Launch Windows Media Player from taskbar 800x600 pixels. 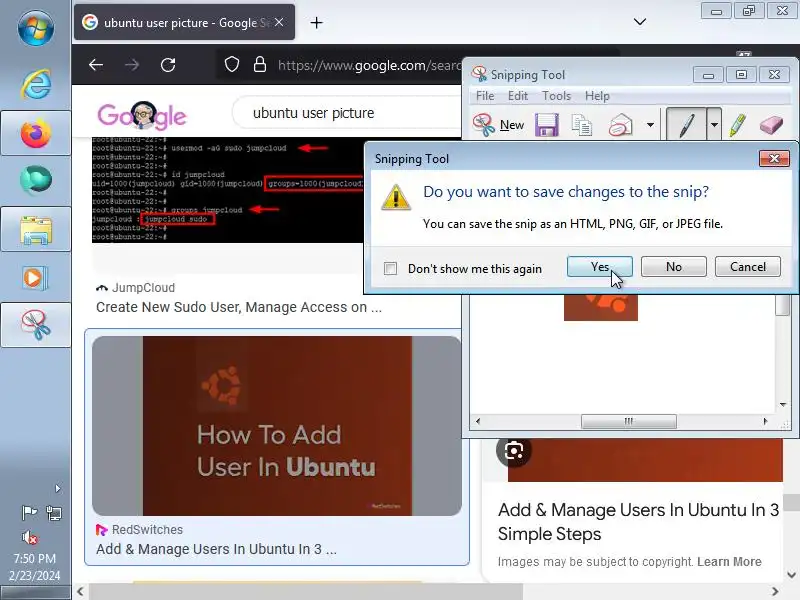click(35, 278)
